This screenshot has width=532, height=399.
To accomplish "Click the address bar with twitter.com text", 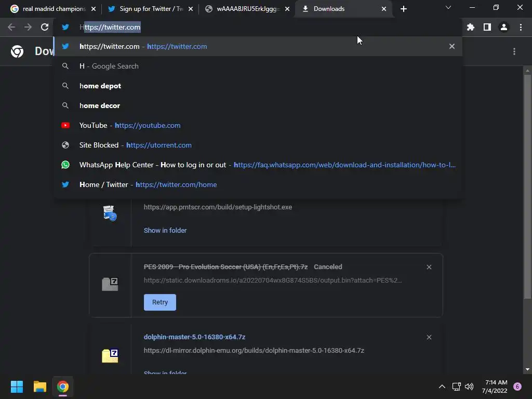I will tap(258, 27).
